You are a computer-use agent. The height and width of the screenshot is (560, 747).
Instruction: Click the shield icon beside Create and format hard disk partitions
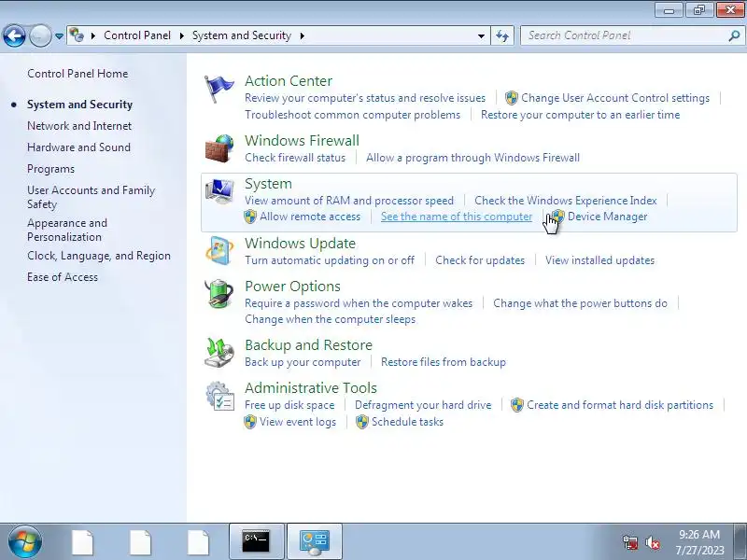[x=517, y=405]
